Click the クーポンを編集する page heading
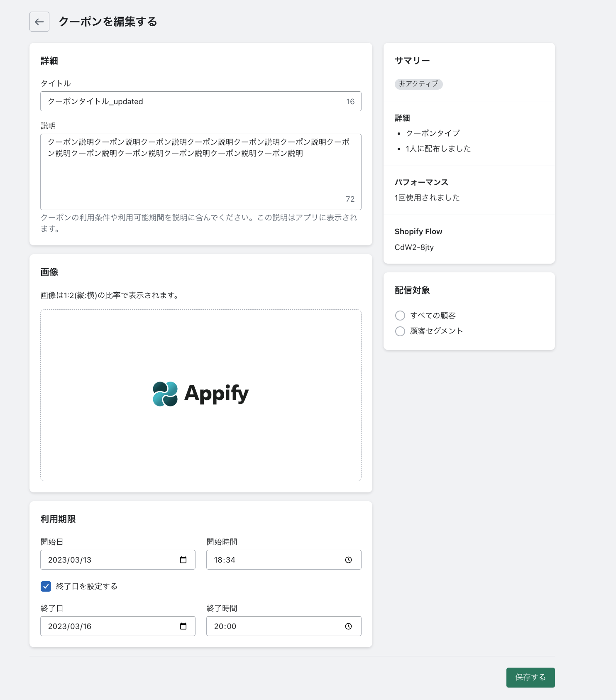Image resolution: width=616 pixels, height=700 pixels. pos(108,22)
